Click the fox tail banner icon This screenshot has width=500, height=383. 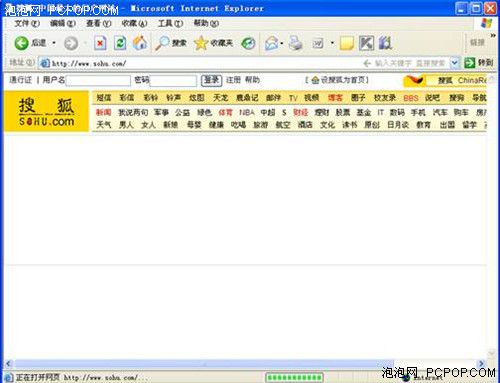coord(414,80)
